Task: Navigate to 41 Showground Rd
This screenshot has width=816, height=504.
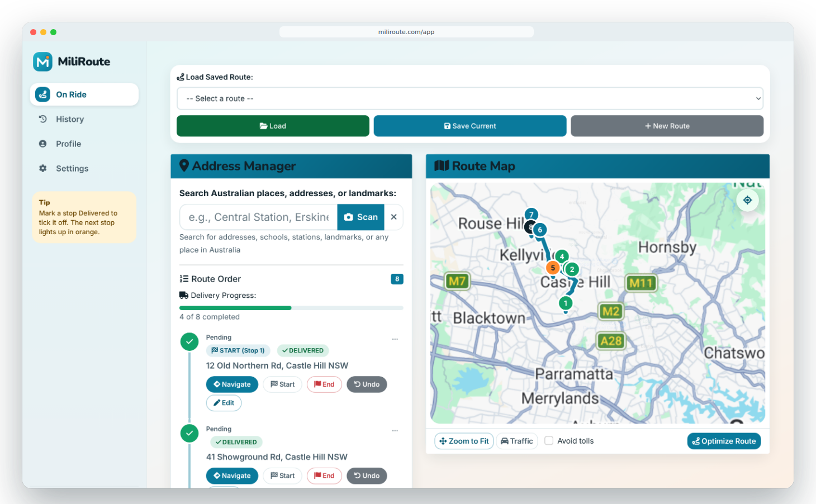Action: (232, 476)
